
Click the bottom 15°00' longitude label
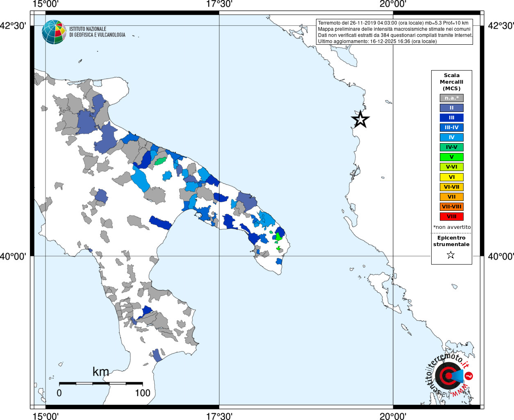[45, 416]
